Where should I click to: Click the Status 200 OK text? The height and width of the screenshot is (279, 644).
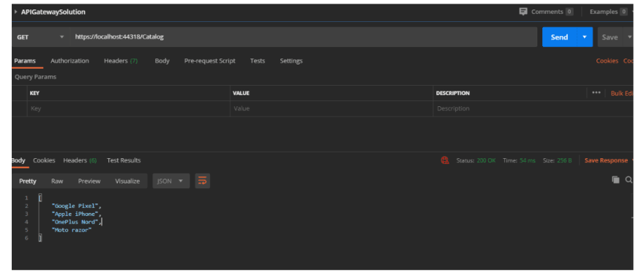pyautogui.click(x=476, y=160)
